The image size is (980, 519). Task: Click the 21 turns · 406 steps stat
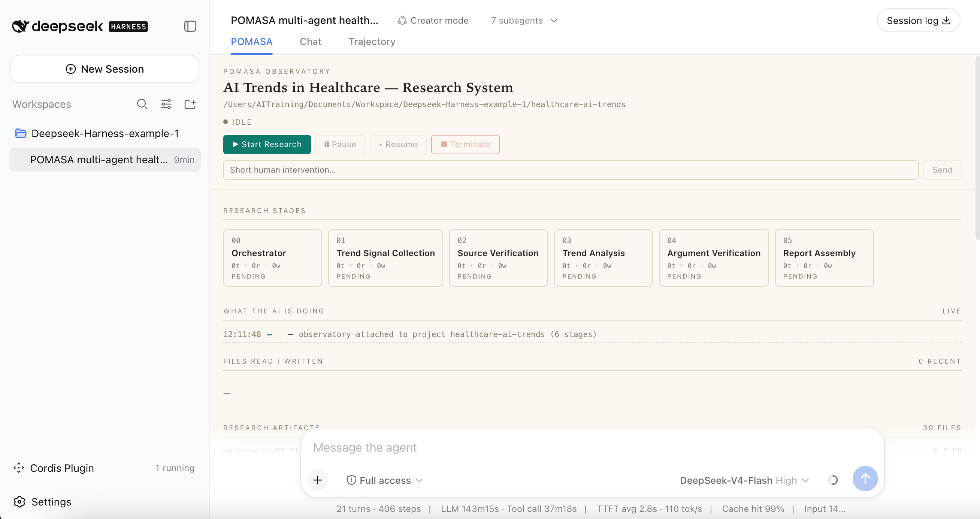point(378,509)
